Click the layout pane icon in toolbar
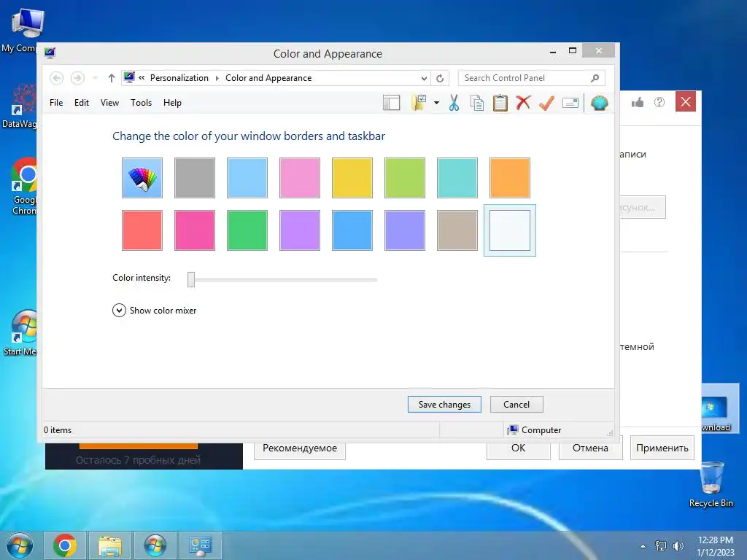 click(392, 103)
